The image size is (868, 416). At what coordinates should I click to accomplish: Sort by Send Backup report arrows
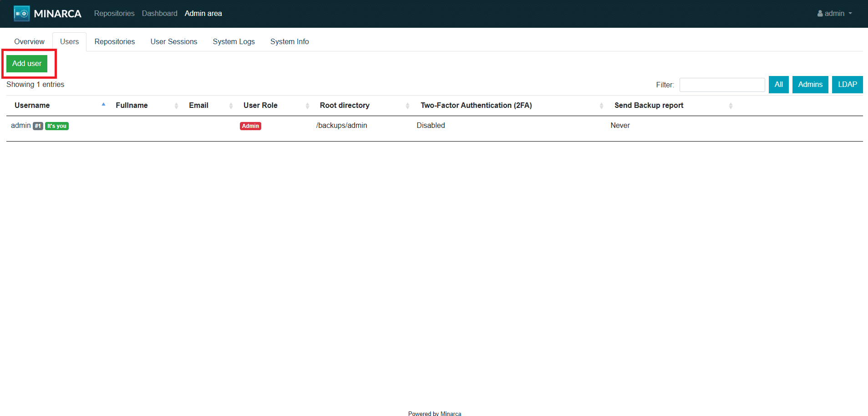pyautogui.click(x=731, y=106)
